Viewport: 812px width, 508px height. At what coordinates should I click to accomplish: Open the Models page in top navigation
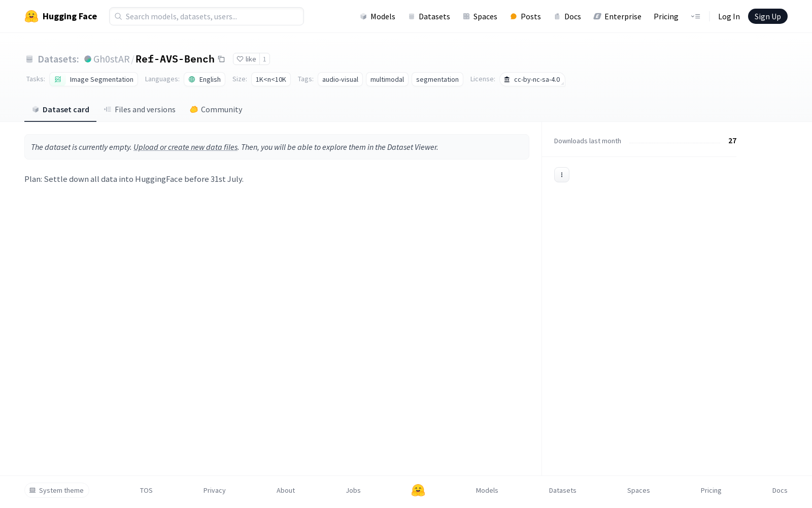tap(378, 16)
